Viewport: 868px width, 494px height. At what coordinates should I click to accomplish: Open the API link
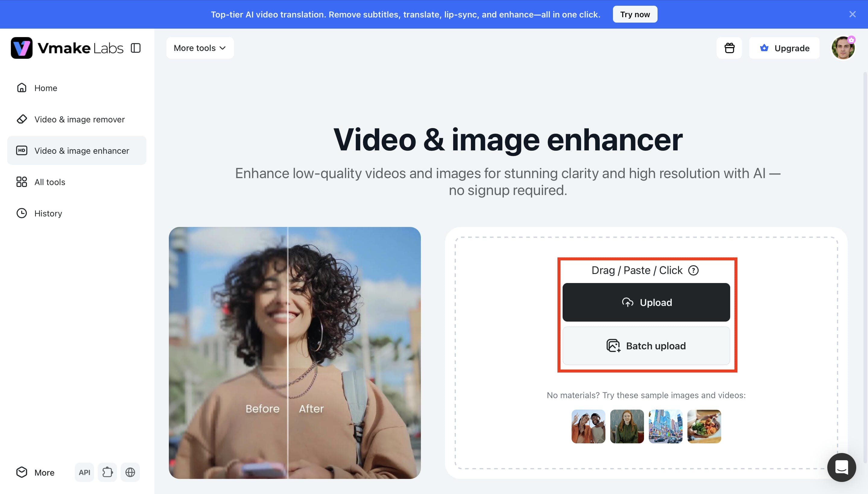(84, 472)
